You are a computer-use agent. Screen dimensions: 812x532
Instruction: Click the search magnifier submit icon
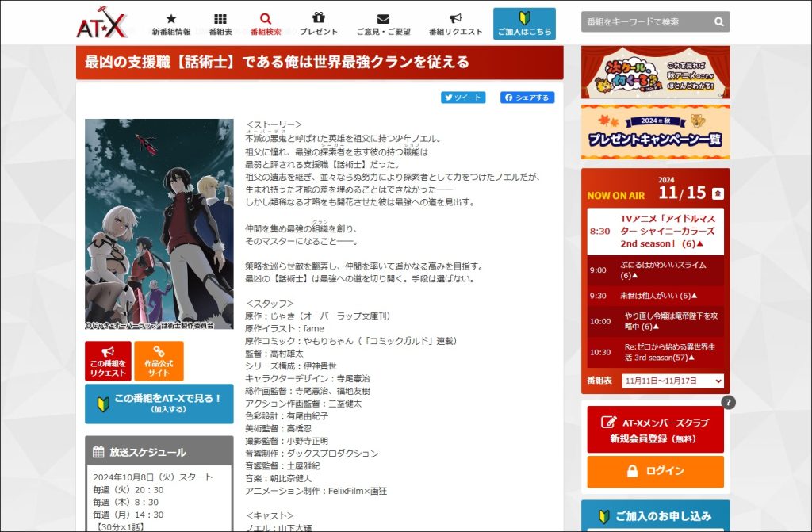(718, 22)
